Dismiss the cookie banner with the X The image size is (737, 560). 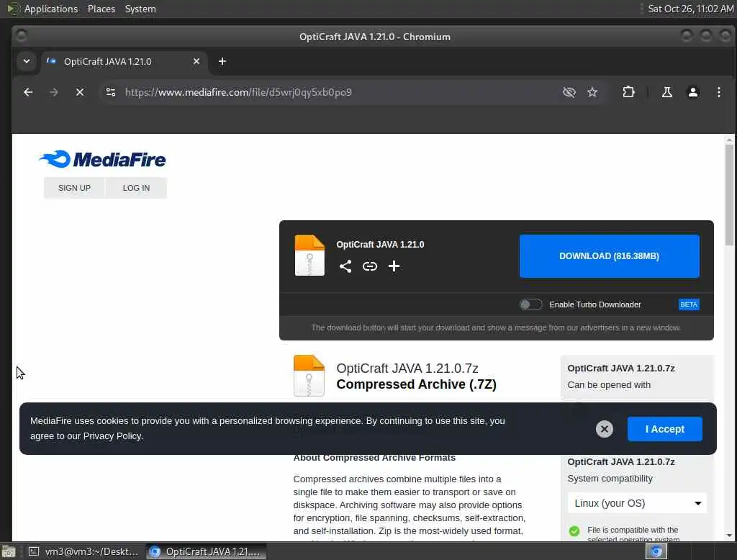click(605, 429)
